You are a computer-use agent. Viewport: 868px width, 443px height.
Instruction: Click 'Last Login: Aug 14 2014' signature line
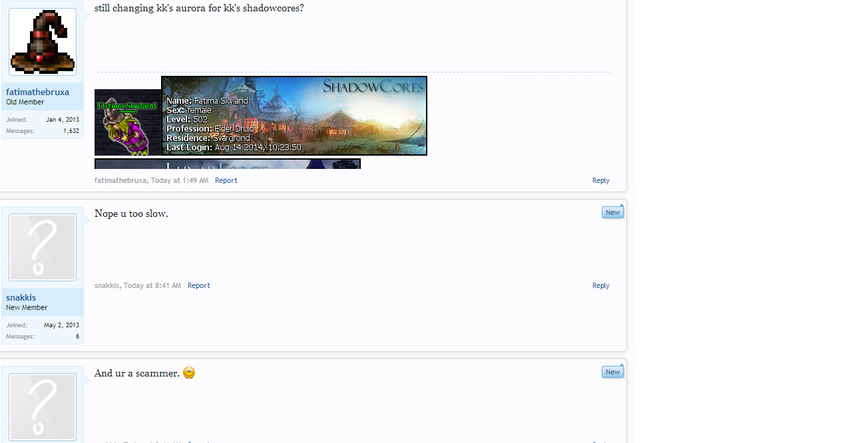(x=234, y=148)
